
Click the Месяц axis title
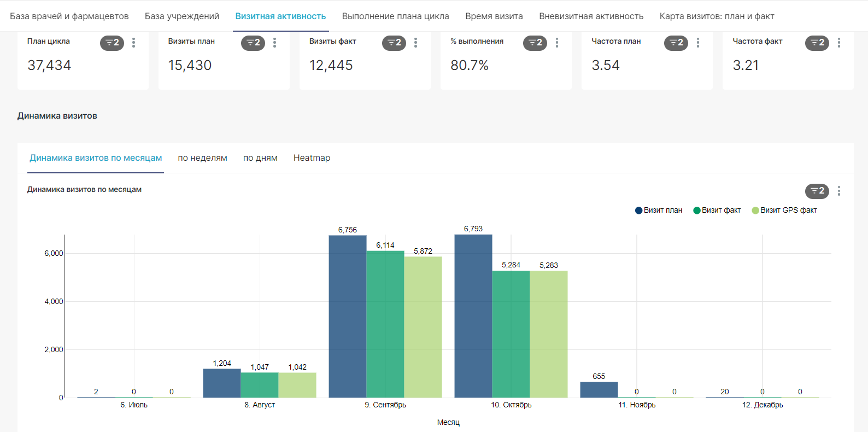448,423
